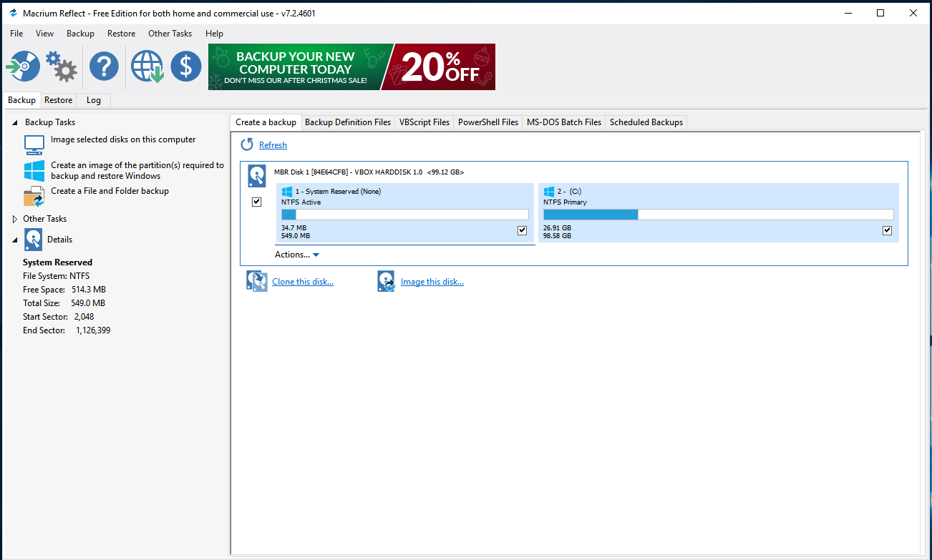Click the MBR Disk 1 hard drive icon
The width and height of the screenshot is (932, 560).
[256, 176]
